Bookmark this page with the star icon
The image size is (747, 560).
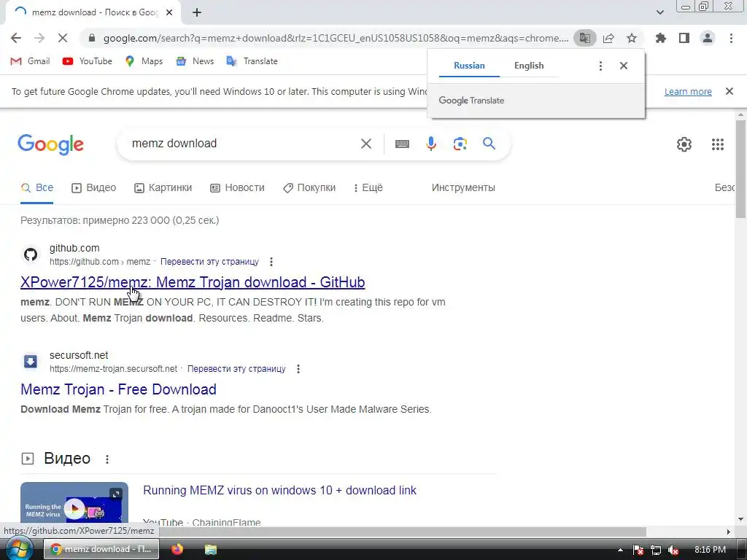pos(632,38)
